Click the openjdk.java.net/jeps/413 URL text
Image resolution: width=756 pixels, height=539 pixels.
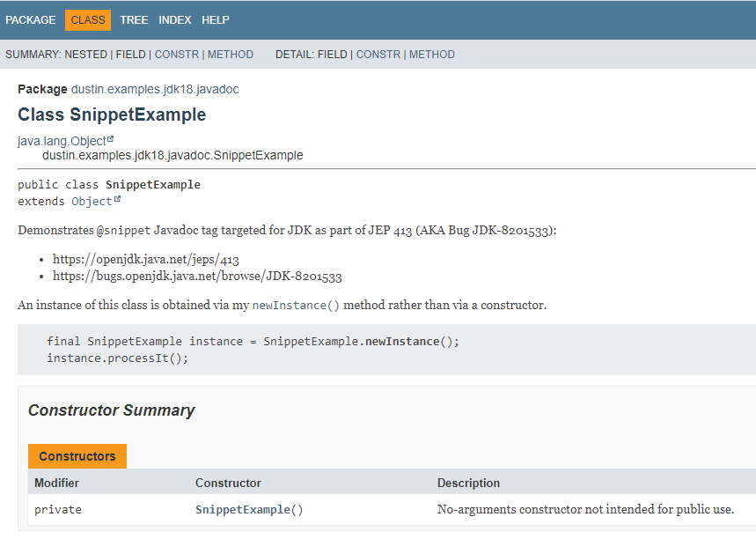146,260
